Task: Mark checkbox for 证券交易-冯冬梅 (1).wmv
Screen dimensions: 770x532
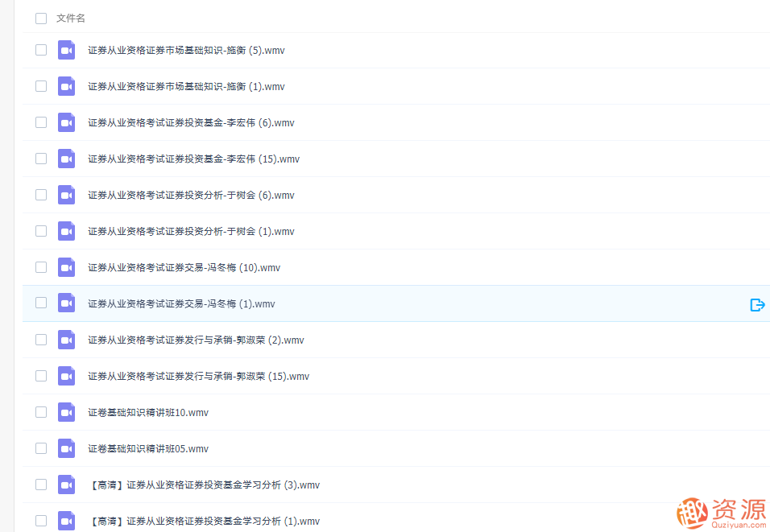Action: pos(41,303)
